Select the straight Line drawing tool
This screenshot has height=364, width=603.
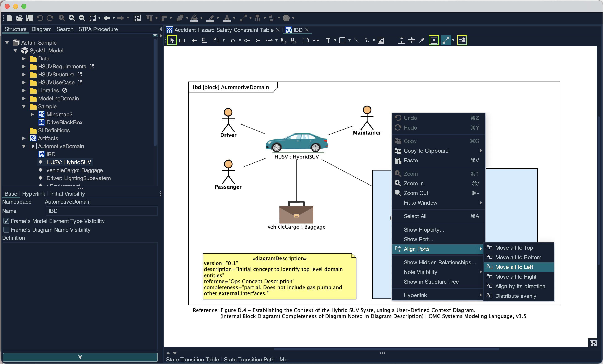pyautogui.click(x=357, y=40)
